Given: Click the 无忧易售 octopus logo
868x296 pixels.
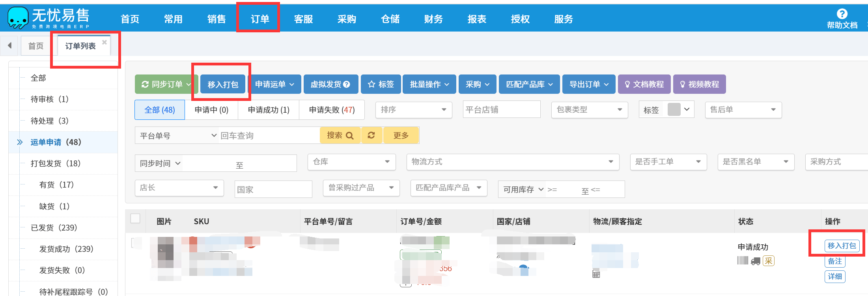Looking at the screenshot, I should point(18,18).
